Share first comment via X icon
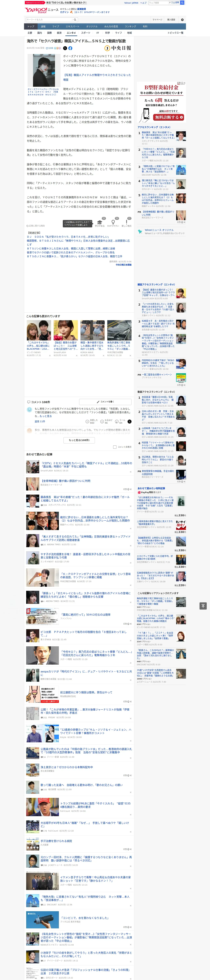Viewport: 210px width, 980px height. click(x=129, y=422)
